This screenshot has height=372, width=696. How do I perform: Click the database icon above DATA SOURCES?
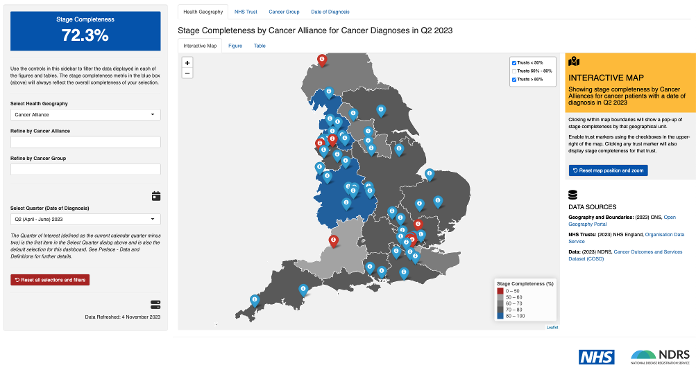pyautogui.click(x=573, y=195)
